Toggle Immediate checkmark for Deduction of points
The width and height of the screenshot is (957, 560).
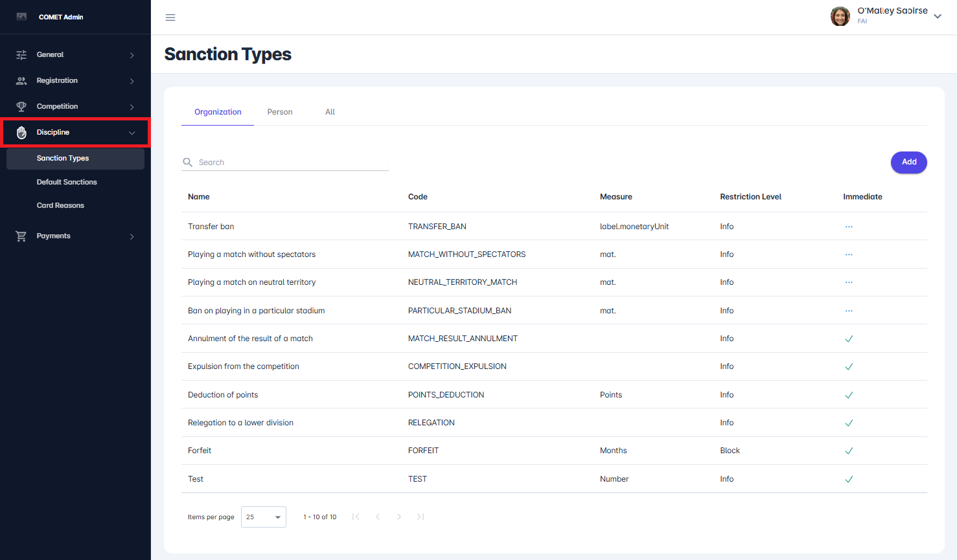849,395
